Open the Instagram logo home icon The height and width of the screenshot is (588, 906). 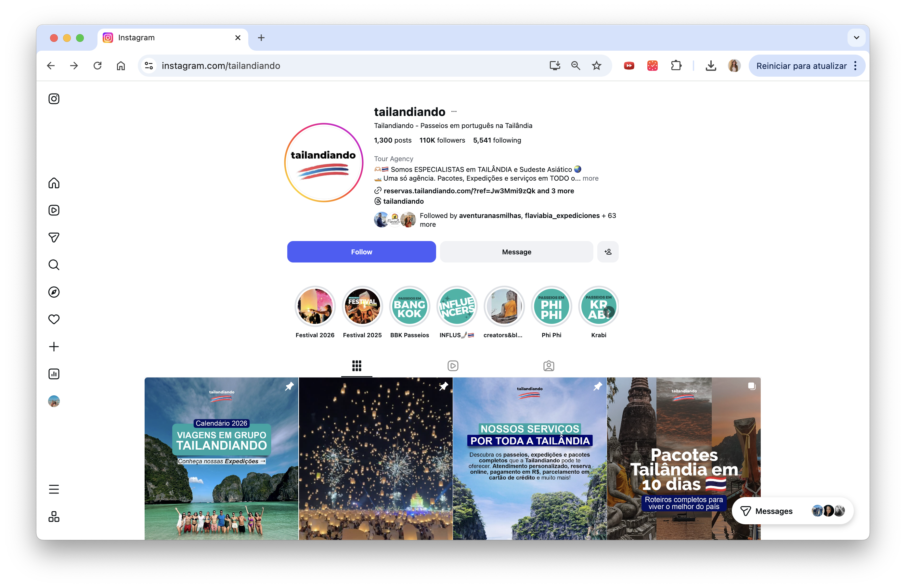54,99
